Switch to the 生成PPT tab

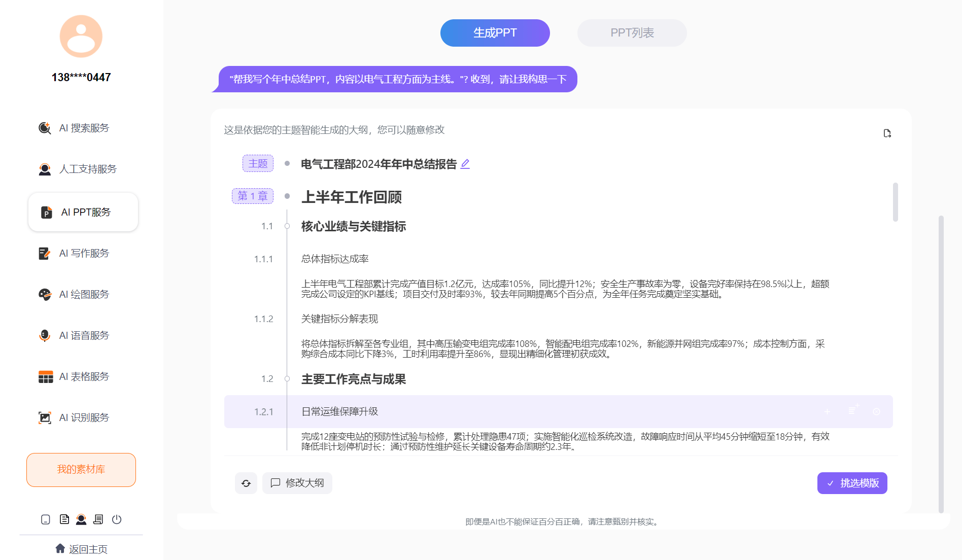tap(495, 33)
